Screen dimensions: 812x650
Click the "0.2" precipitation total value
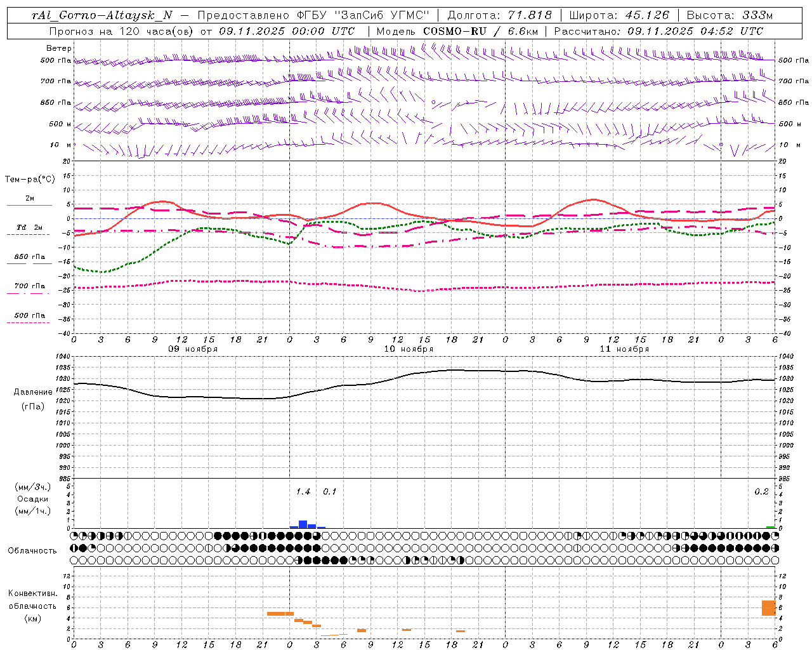[x=761, y=492]
